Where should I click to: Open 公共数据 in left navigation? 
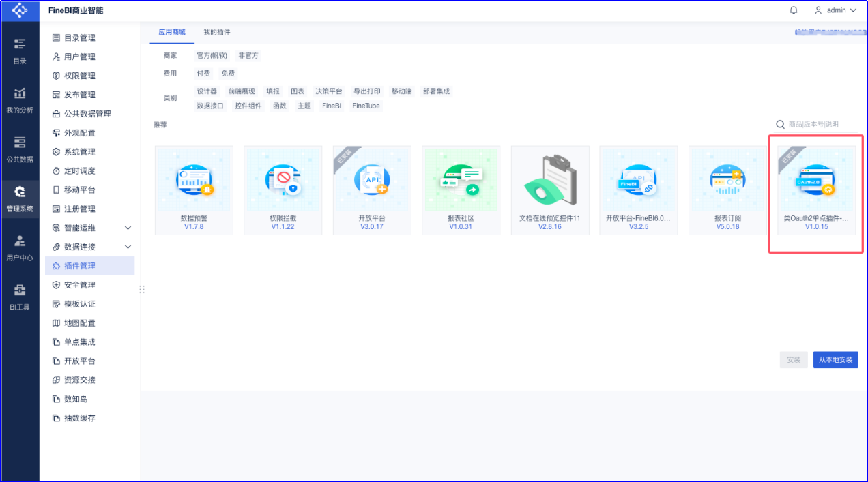(20, 149)
